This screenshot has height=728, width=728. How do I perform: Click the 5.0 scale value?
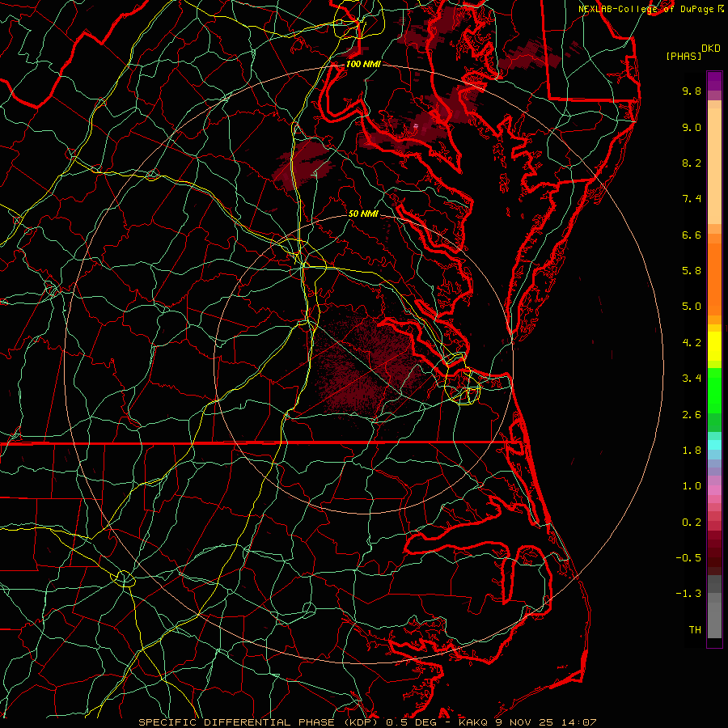click(x=692, y=307)
